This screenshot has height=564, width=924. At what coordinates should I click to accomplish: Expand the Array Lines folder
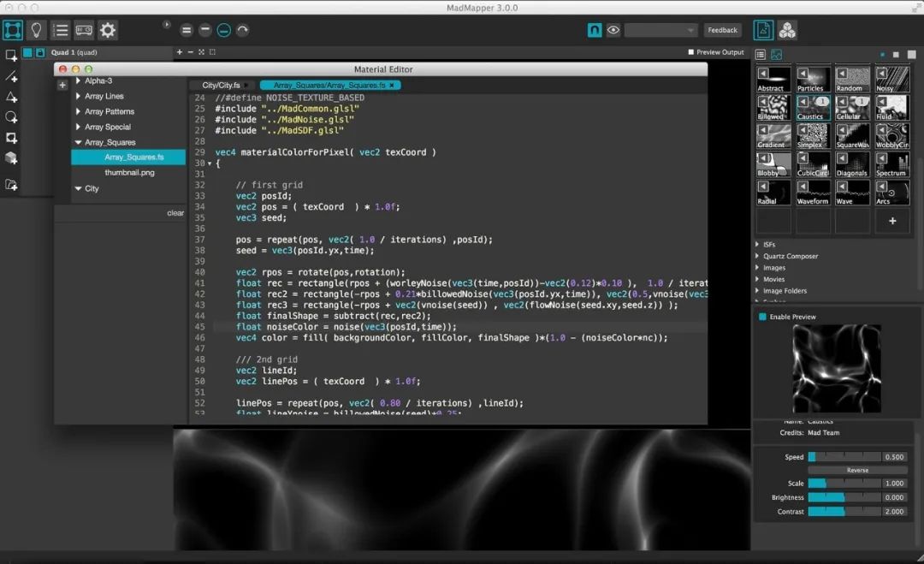(x=78, y=96)
